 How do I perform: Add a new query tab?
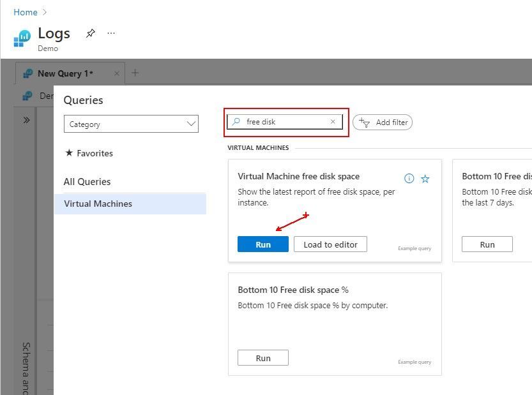tap(135, 73)
